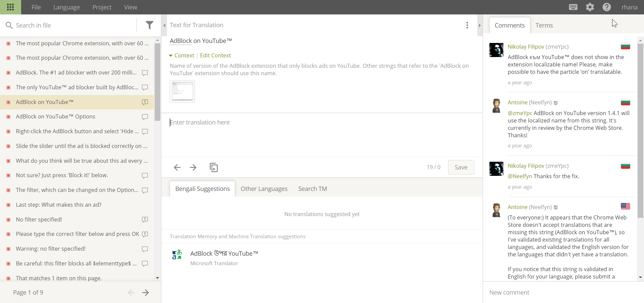Switch to Other Languages tab
Image resolution: width=644 pixels, height=303 pixels.
[x=264, y=189]
